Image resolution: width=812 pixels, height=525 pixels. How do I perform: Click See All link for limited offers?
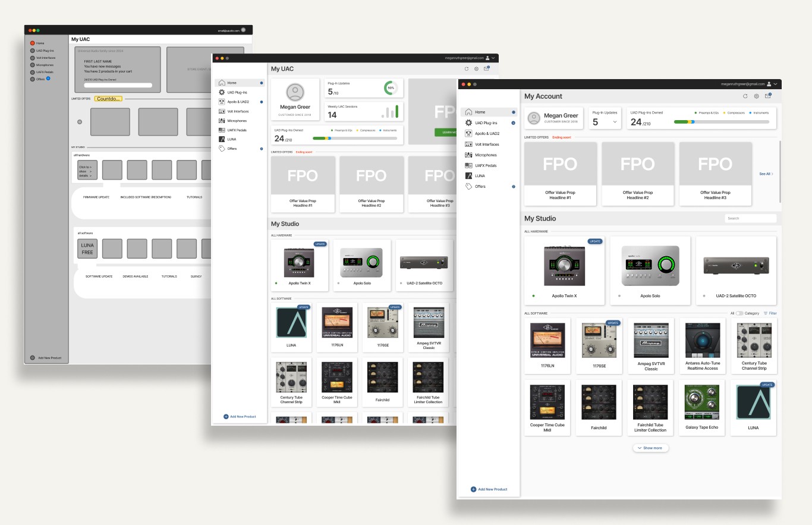pyautogui.click(x=766, y=174)
